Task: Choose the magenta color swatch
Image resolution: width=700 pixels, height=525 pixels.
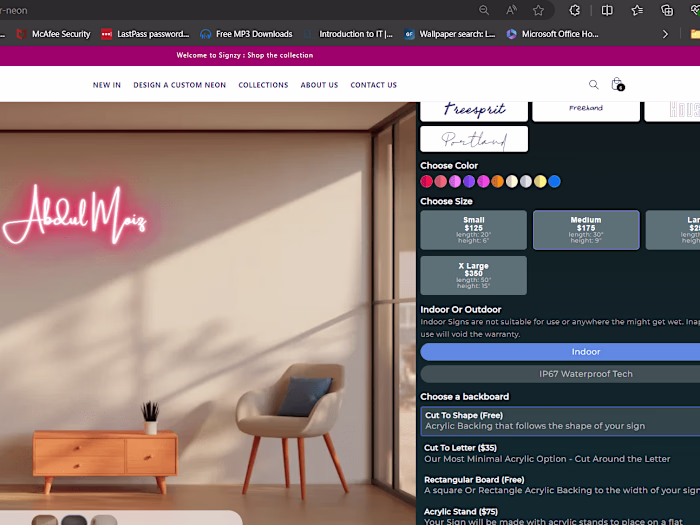Action: [x=483, y=181]
